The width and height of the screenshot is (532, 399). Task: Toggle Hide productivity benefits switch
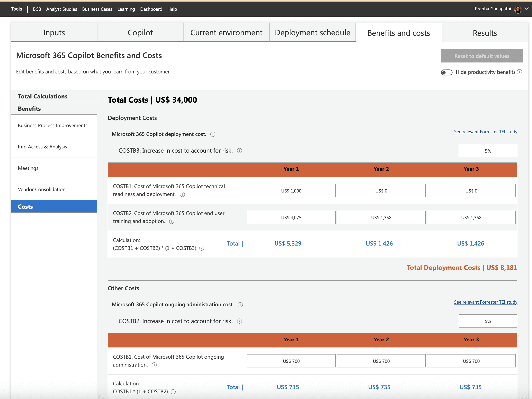coord(446,72)
